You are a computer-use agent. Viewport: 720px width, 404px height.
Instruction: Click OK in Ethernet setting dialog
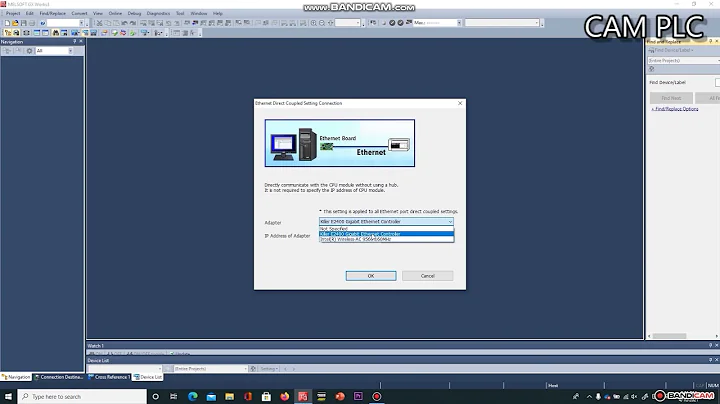pos(371,276)
